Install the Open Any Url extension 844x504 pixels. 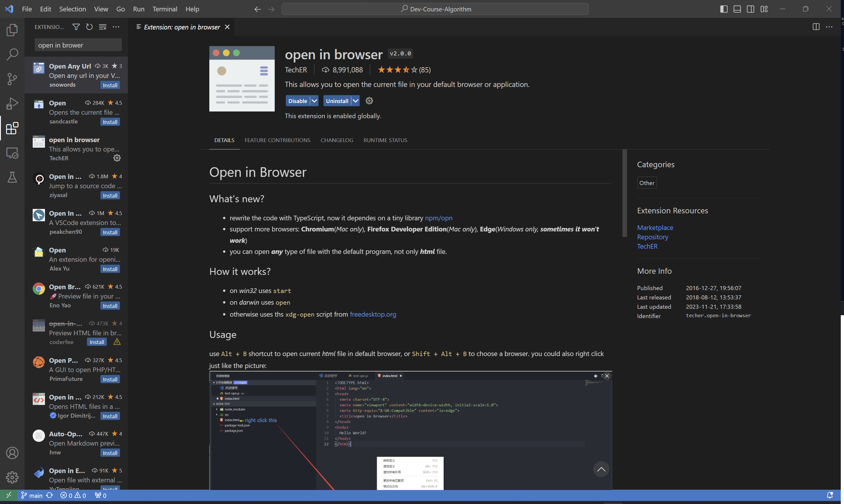coord(110,85)
